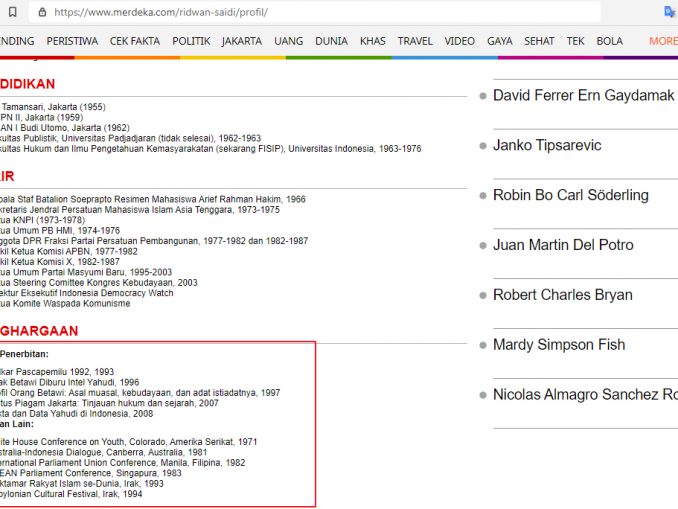This screenshot has height=509, width=678.
Task: Open the SEHAT section
Action: click(x=539, y=41)
